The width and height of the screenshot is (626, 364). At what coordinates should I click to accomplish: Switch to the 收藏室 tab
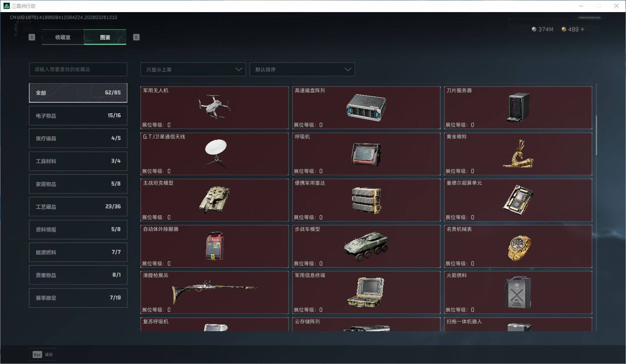(x=63, y=37)
